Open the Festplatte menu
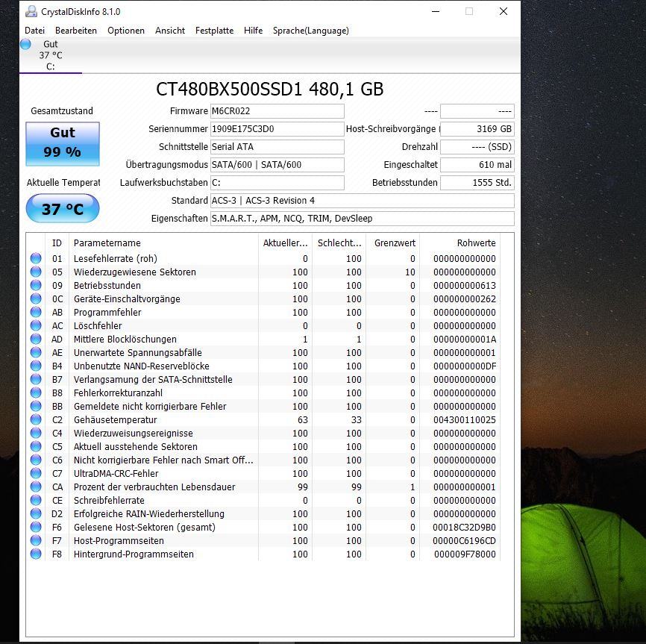646x644 pixels. pyautogui.click(x=214, y=31)
